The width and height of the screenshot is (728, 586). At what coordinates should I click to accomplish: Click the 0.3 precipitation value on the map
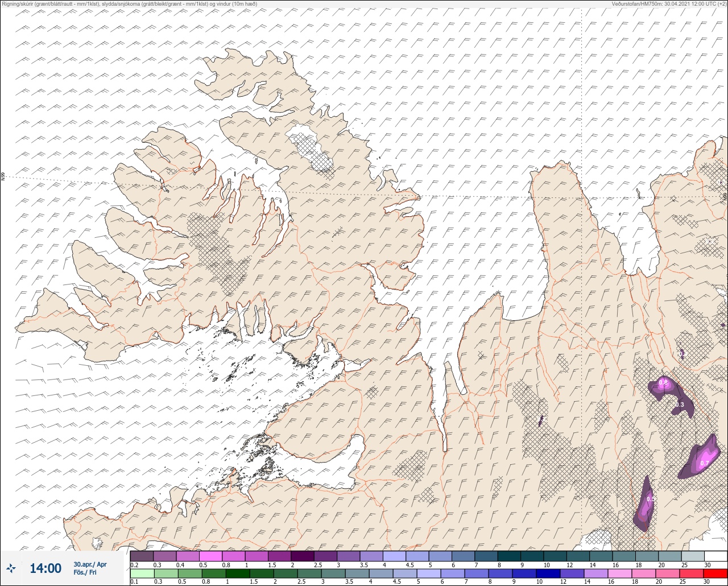click(x=680, y=405)
